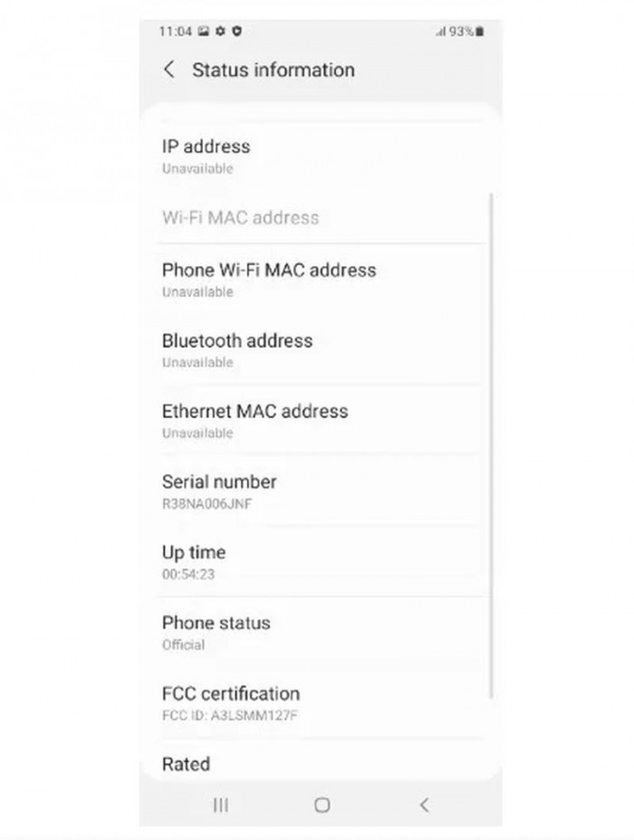
Task: Click the vertical scrollbar on the list
Action: pos(492,444)
